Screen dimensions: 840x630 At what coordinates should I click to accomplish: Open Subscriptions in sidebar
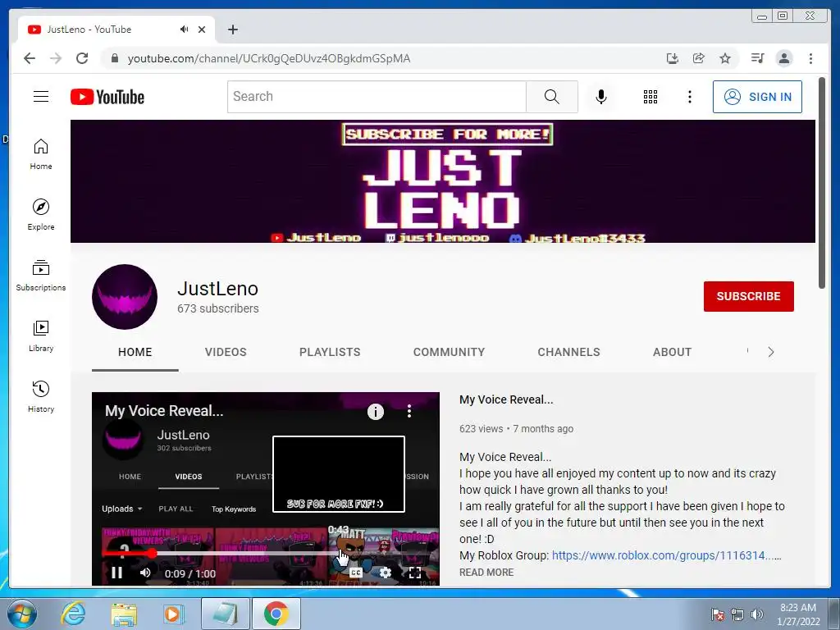pyautogui.click(x=41, y=276)
